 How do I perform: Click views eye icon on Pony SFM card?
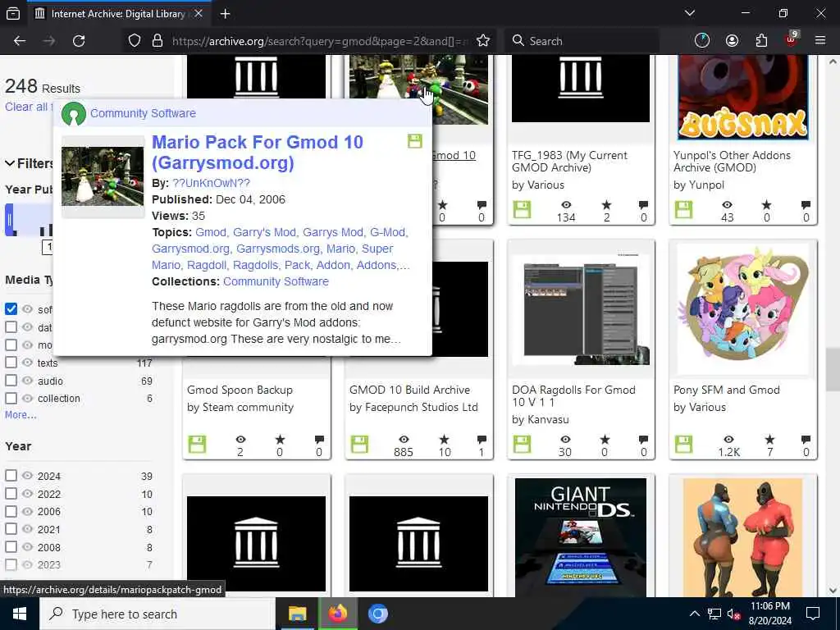(728, 440)
